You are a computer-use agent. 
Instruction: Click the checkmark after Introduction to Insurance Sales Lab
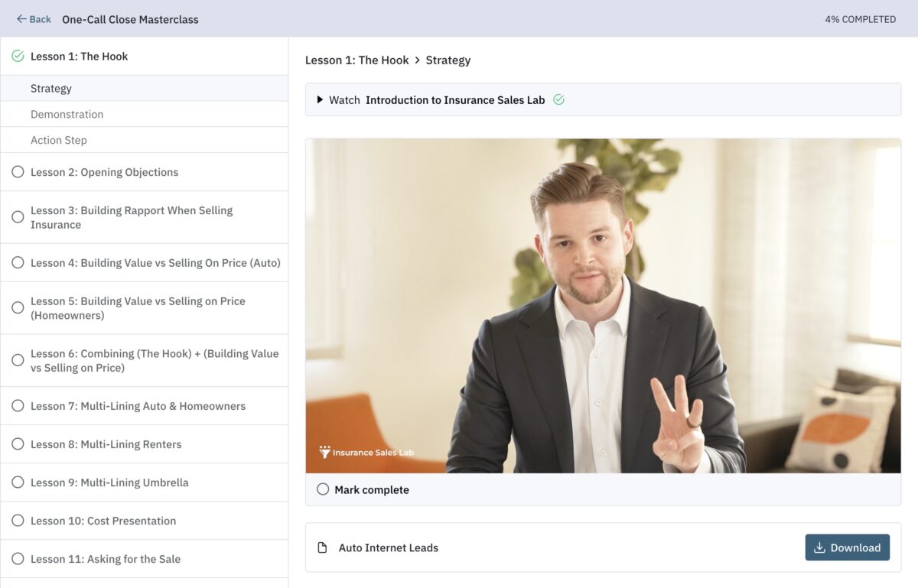click(x=558, y=99)
